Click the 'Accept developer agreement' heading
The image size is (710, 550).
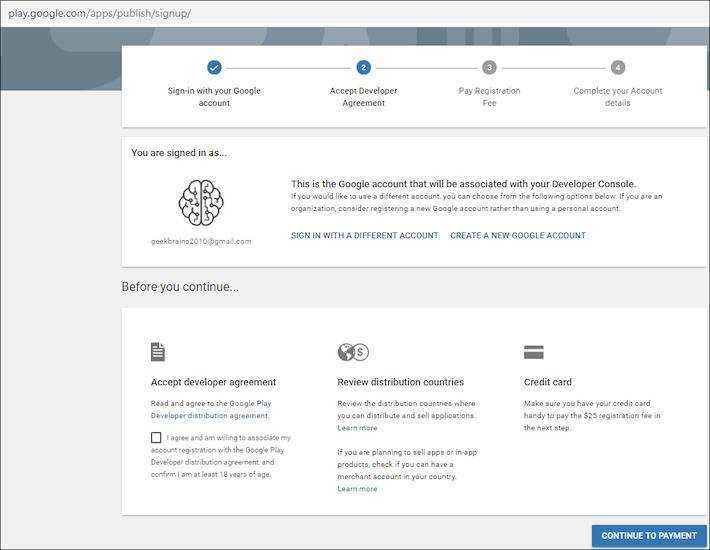coord(213,382)
